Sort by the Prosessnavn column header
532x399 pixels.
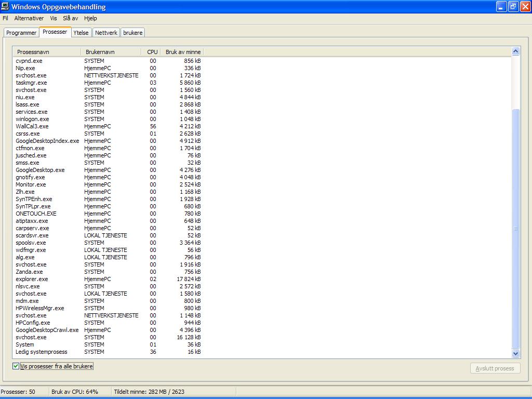[x=47, y=52]
